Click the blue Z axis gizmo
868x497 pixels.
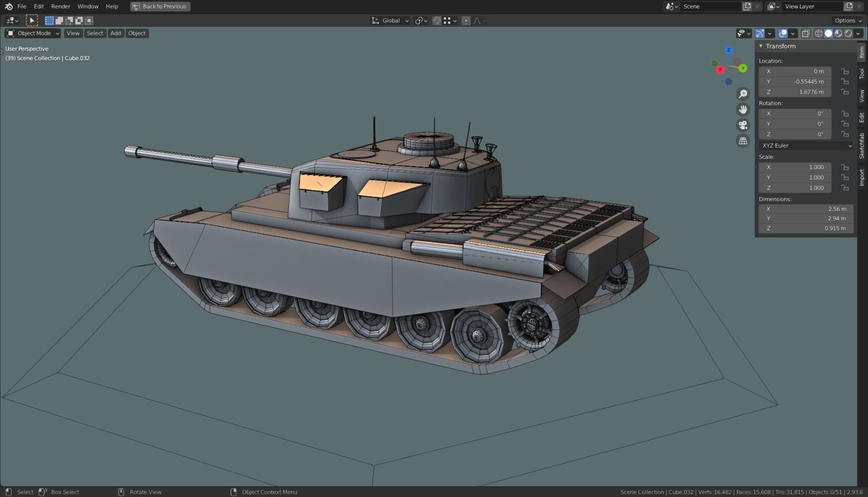tap(729, 50)
